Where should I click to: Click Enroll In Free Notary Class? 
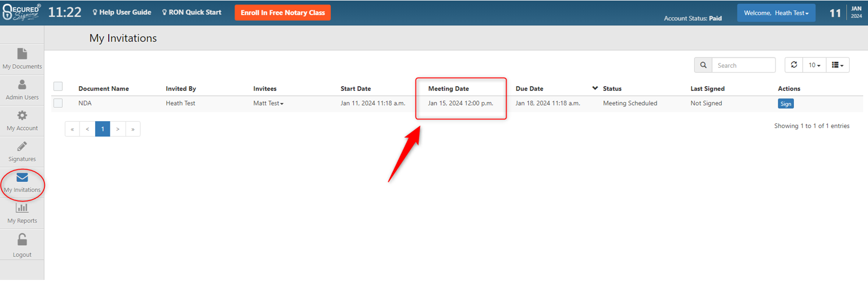tap(282, 12)
